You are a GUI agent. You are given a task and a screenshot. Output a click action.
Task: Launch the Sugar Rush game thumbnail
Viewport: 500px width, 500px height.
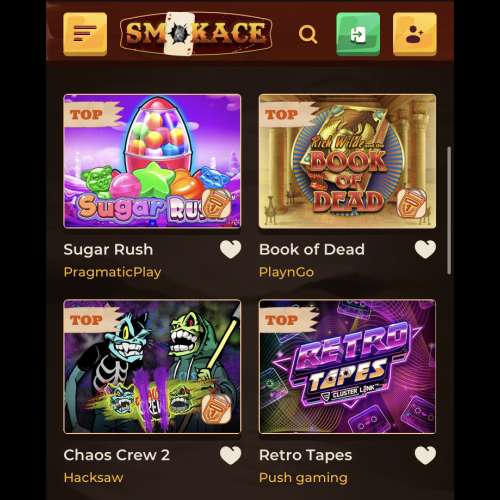[152, 161]
